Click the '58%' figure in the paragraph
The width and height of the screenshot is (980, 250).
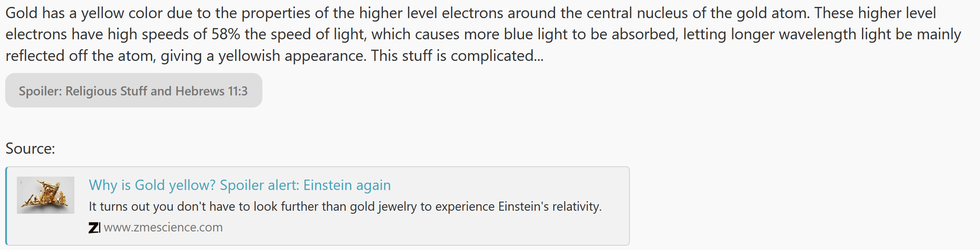coord(226,34)
